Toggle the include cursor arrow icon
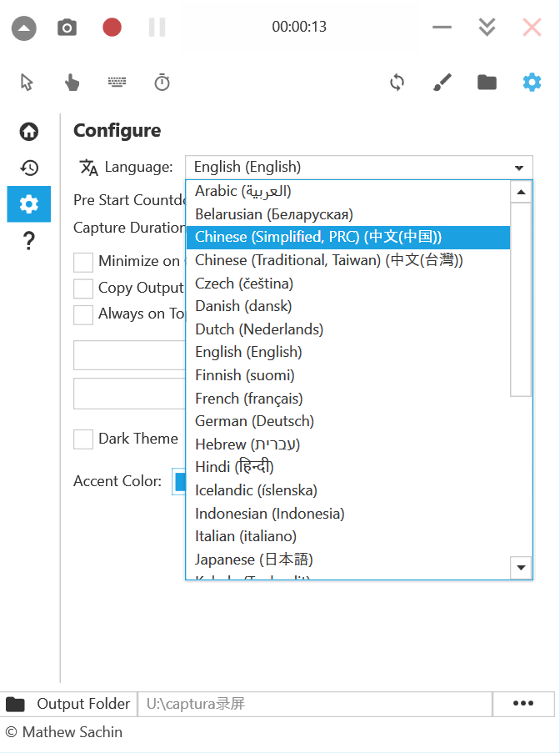560x753 pixels. coord(27,82)
